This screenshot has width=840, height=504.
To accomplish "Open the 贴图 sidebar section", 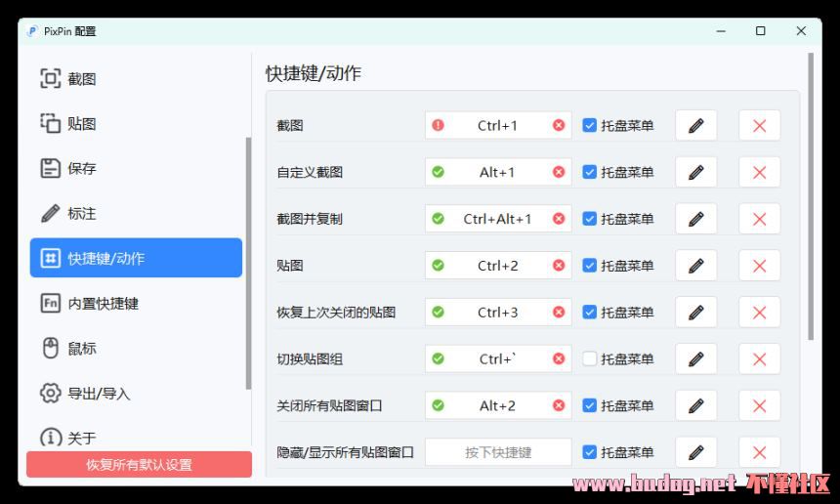I will tap(136, 124).
